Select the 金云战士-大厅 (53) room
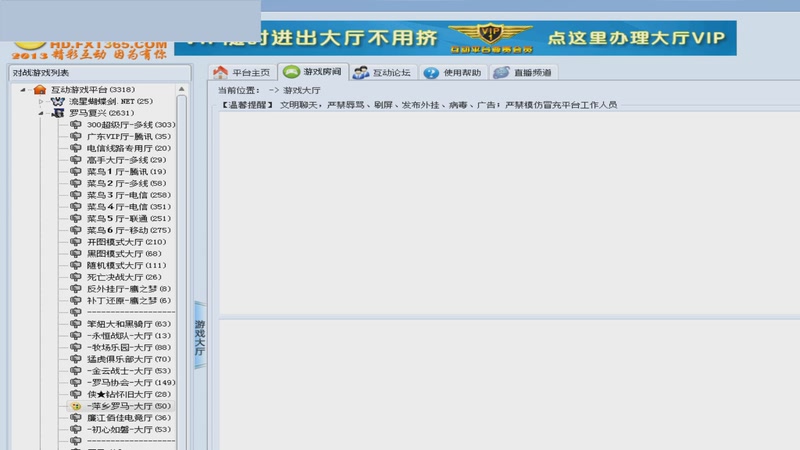 click(x=129, y=371)
